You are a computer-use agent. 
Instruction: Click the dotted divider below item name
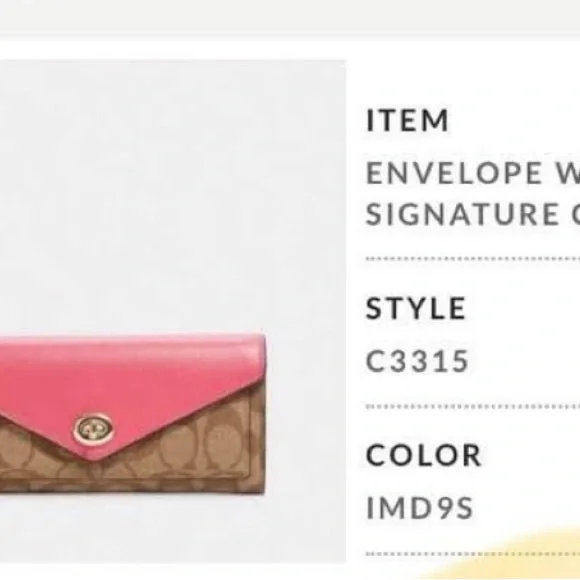473,259
